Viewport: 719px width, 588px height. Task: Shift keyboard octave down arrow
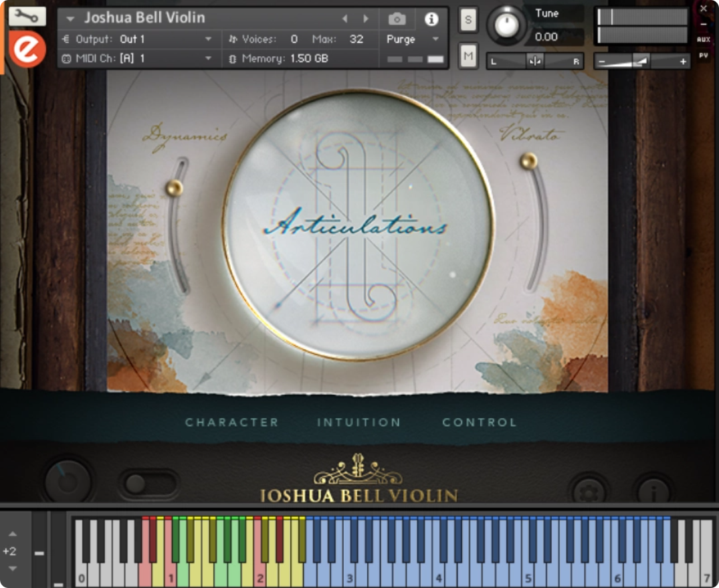[x=13, y=569]
